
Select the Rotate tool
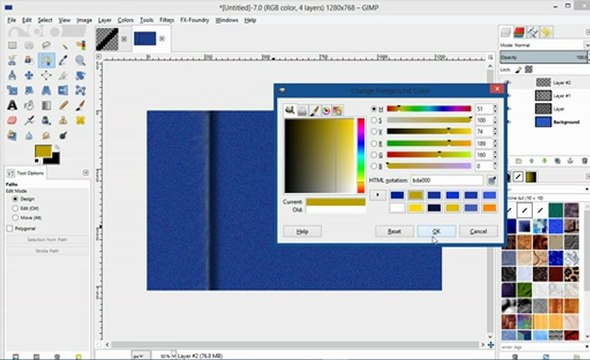80,75
